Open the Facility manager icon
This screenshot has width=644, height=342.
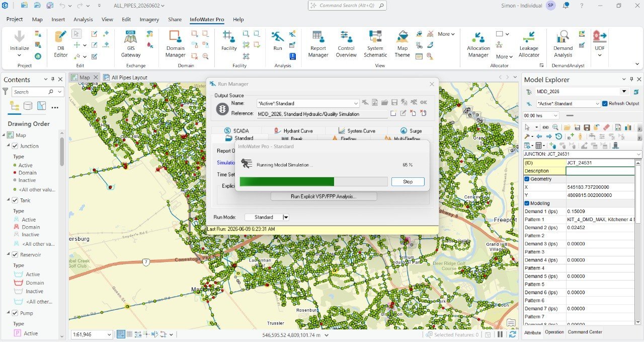coord(229,41)
